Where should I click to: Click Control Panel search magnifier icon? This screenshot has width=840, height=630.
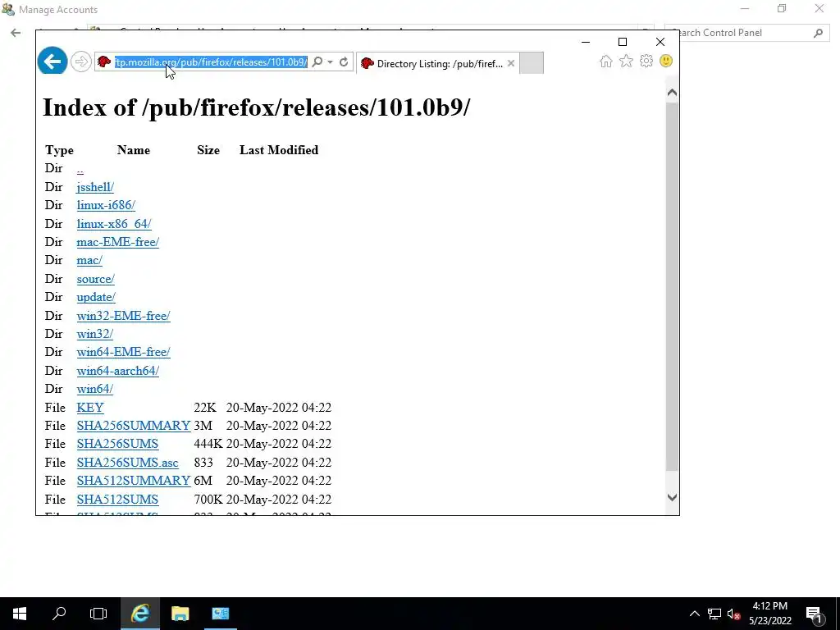coord(818,33)
